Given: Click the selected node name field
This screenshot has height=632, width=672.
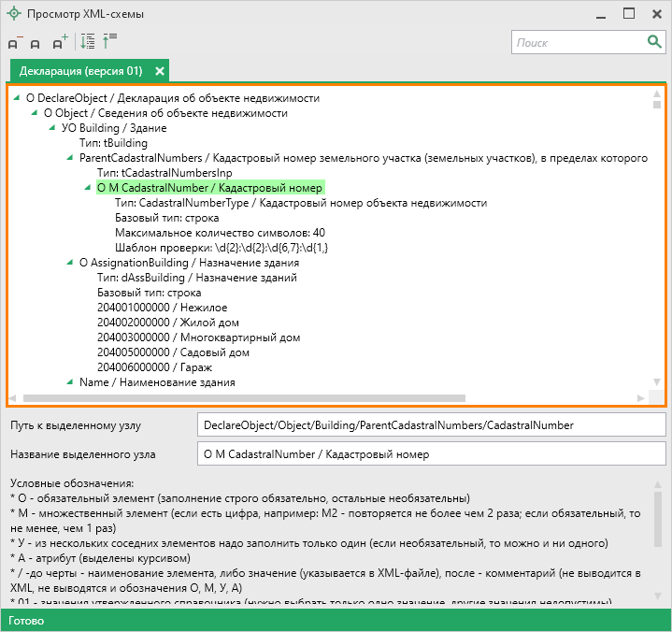Looking at the screenshot, I should [x=428, y=455].
